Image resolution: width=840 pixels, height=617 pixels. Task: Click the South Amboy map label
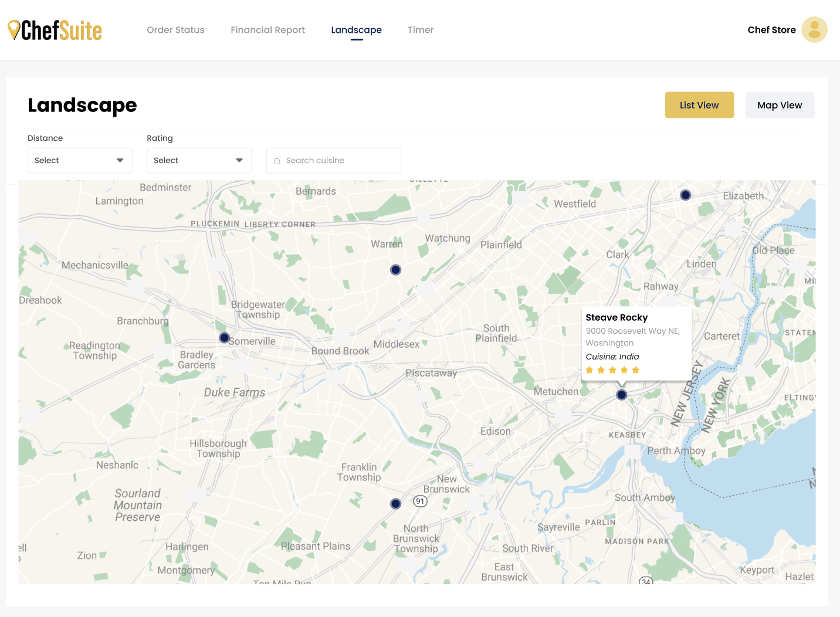pyautogui.click(x=645, y=497)
